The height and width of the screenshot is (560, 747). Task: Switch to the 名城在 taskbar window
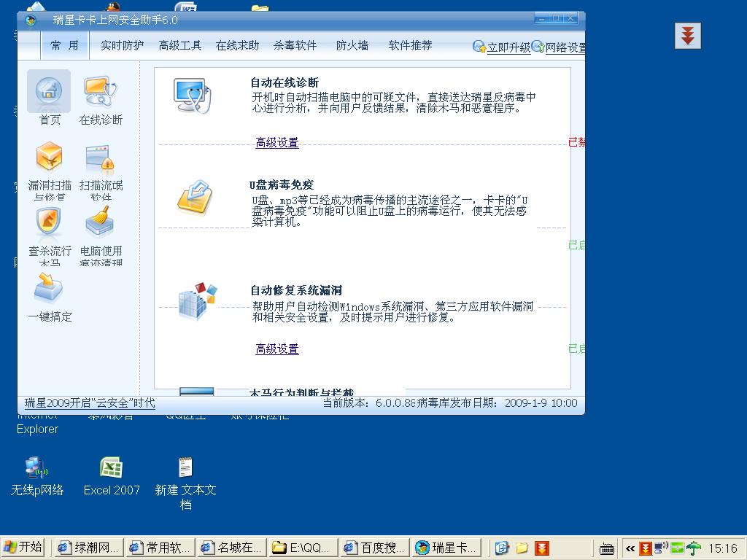[232, 548]
